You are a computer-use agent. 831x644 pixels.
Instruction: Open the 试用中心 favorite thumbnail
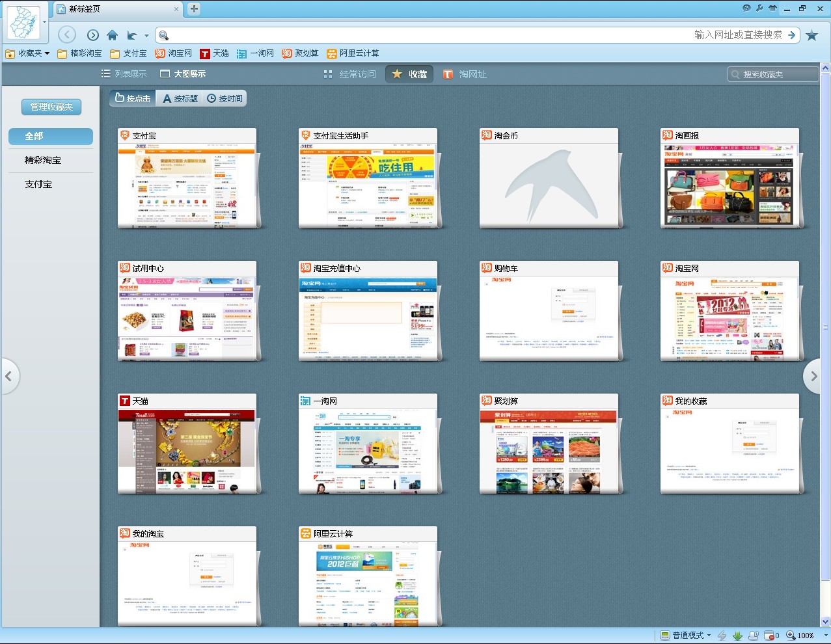pyautogui.click(x=187, y=311)
